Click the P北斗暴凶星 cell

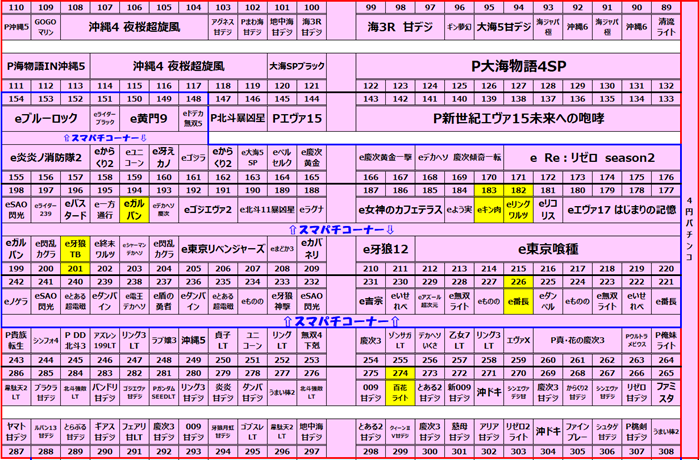pyautogui.click(x=238, y=118)
